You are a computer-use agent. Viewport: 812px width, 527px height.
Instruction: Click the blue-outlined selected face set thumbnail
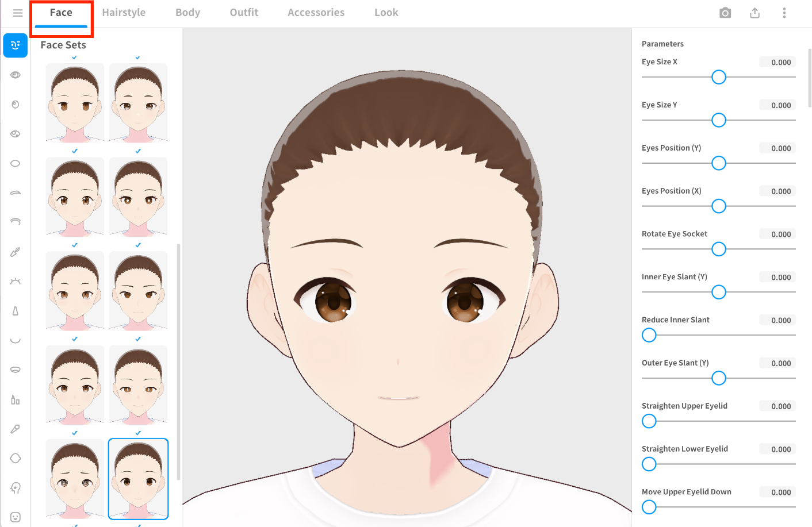[x=138, y=479]
